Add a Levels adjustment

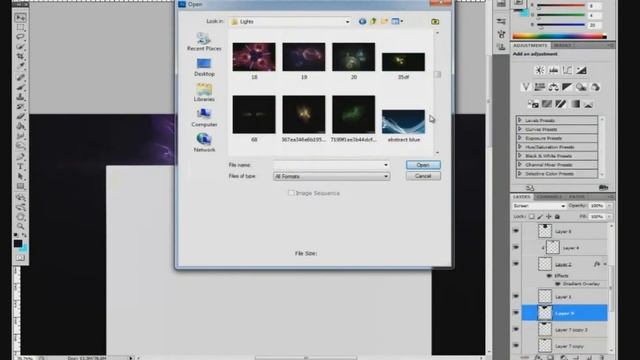click(553, 70)
